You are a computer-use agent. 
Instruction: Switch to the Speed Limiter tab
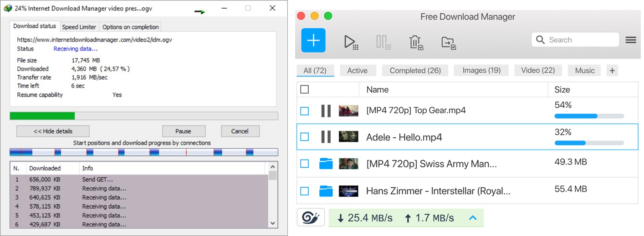pyautogui.click(x=79, y=27)
